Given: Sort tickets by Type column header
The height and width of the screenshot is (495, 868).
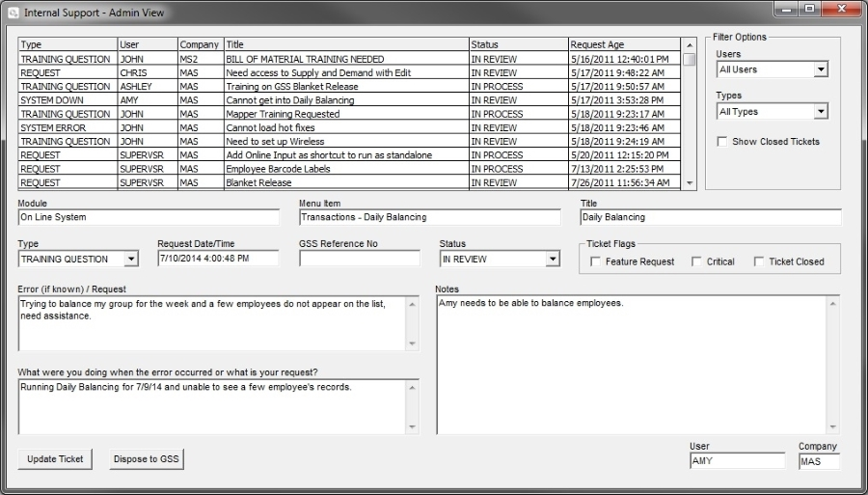Looking at the screenshot, I should pyautogui.click(x=68, y=44).
